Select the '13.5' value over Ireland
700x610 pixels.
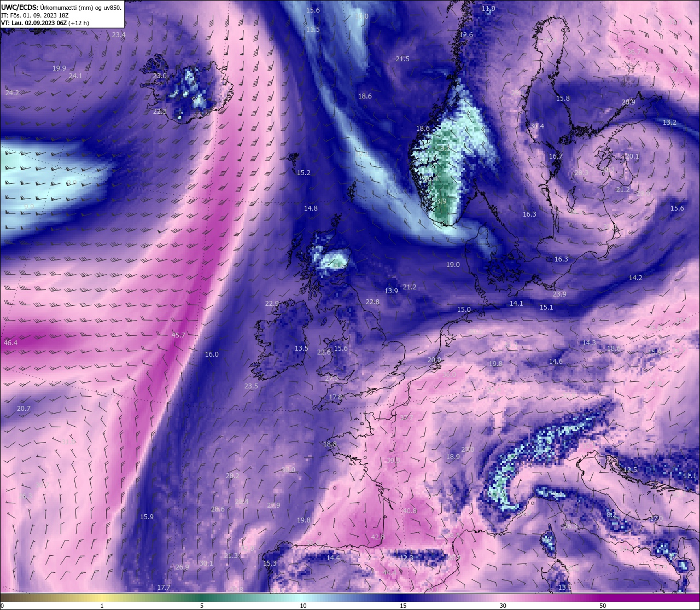pyautogui.click(x=301, y=348)
